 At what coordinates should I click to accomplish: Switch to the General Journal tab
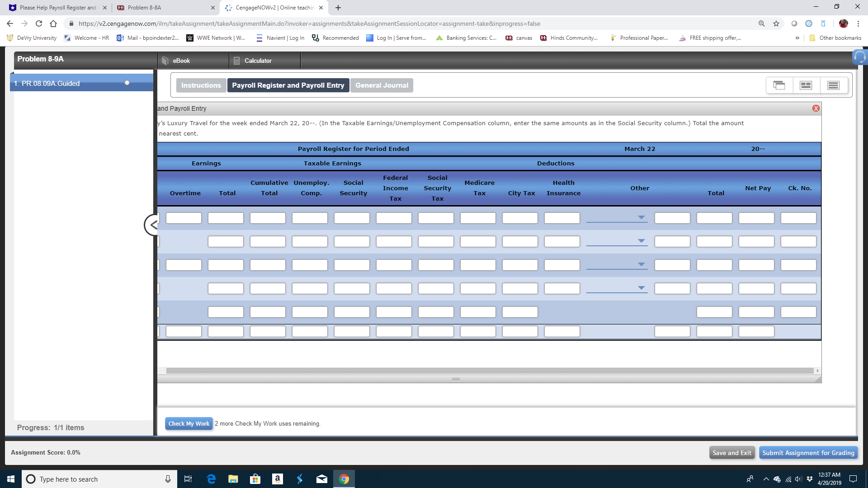381,85
